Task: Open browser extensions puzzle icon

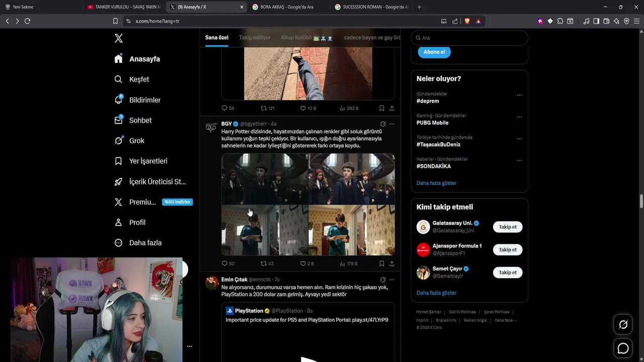Action: (x=560, y=21)
